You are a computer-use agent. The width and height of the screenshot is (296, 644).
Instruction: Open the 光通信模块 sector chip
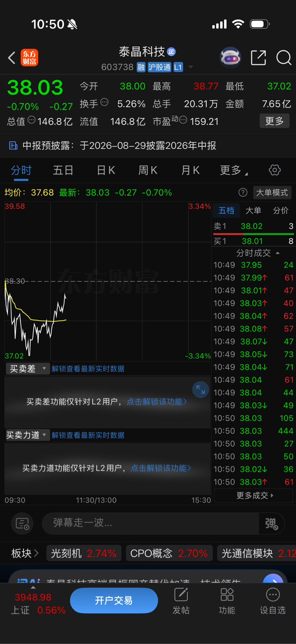click(257, 553)
